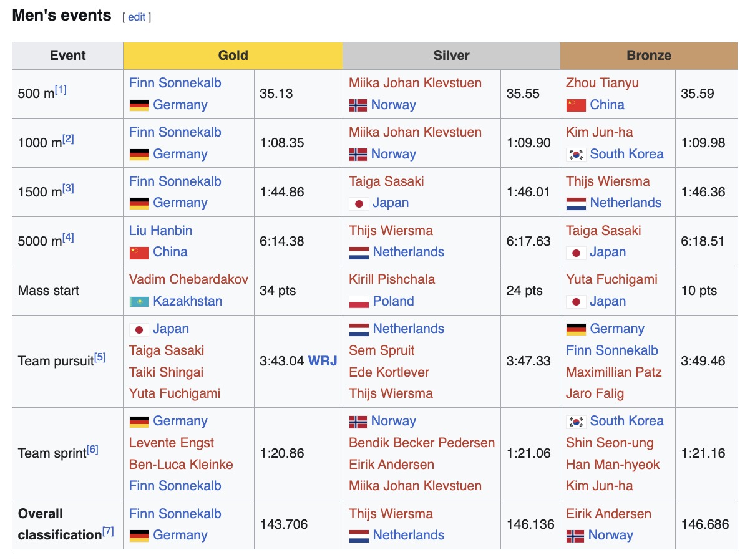Click the edit link beside Men's events
750x560 pixels.
click(x=137, y=17)
